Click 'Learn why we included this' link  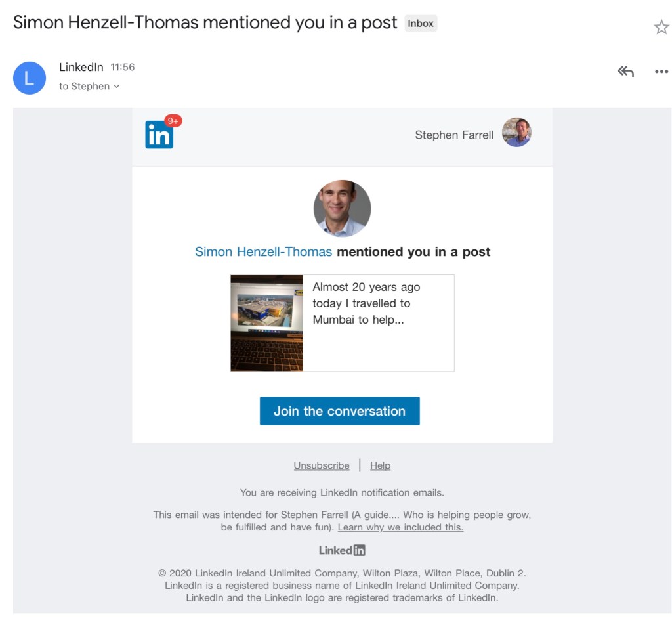point(400,527)
